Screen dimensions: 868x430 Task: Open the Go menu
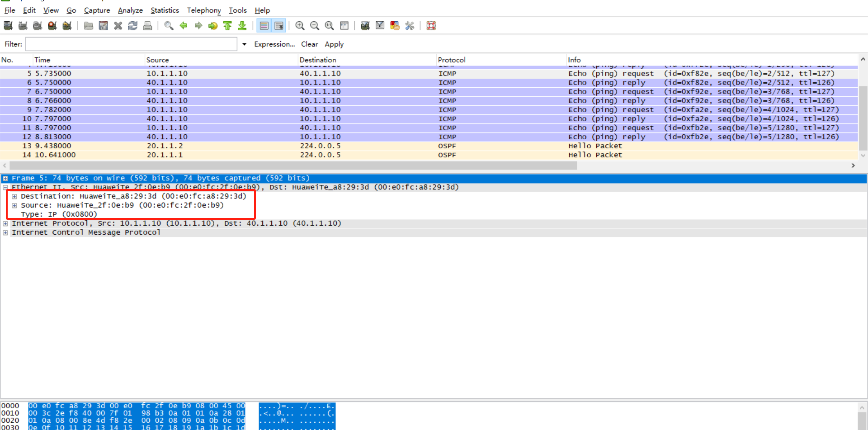(71, 10)
